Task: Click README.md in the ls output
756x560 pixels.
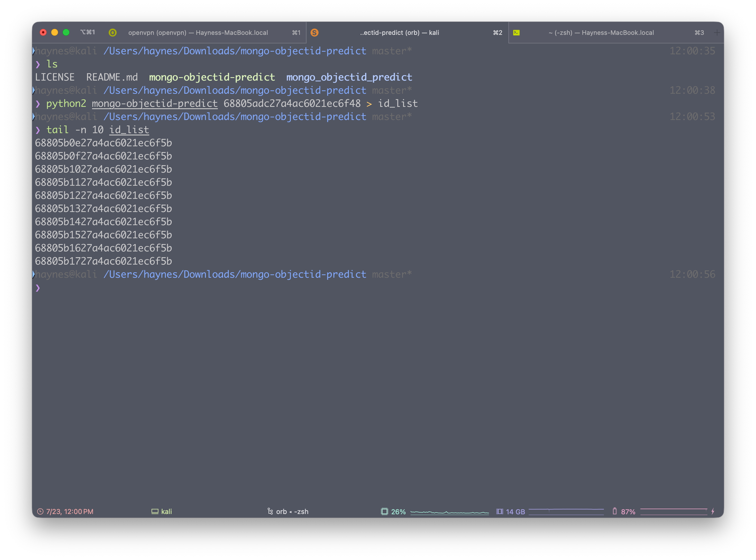Action: (112, 77)
